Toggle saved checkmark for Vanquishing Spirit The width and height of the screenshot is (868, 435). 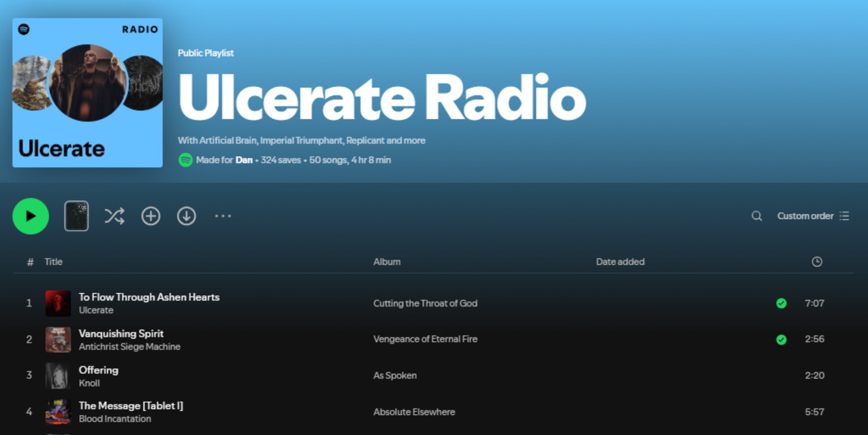(x=781, y=340)
